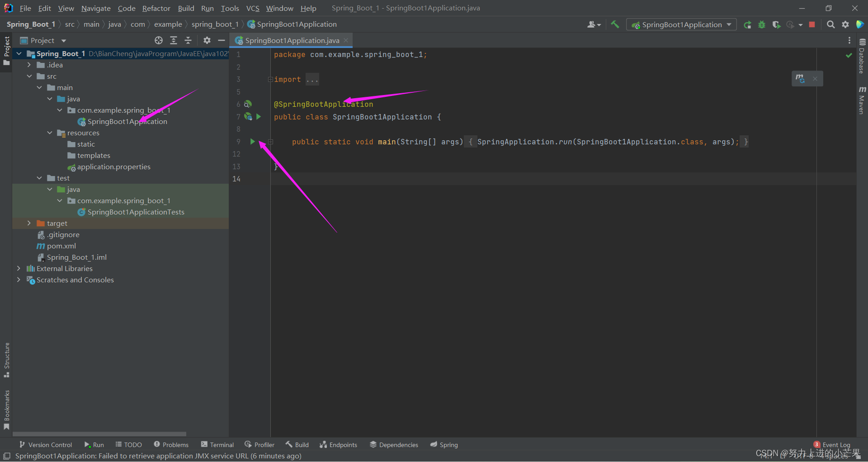Run with coverage shield icon
868x462 pixels.
click(776, 25)
